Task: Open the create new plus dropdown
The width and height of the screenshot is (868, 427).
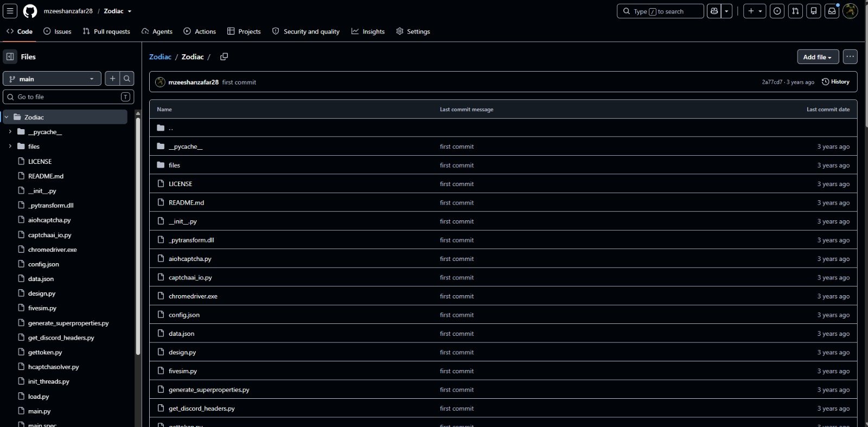Action: pyautogui.click(x=755, y=11)
